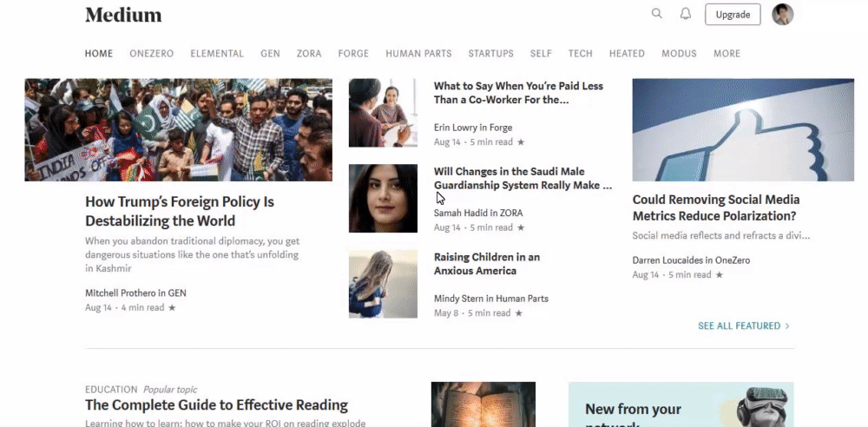Open the user profile avatar
868x427 pixels.
783,15
